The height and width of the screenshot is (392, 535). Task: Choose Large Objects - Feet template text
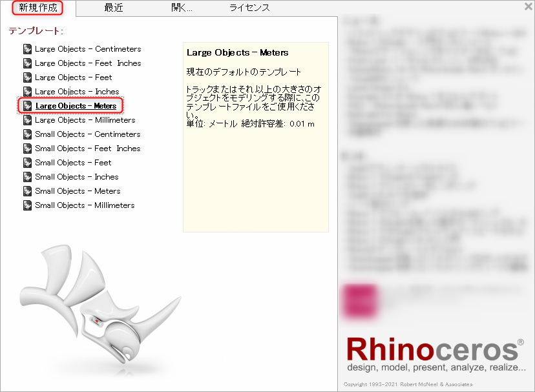click(74, 77)
